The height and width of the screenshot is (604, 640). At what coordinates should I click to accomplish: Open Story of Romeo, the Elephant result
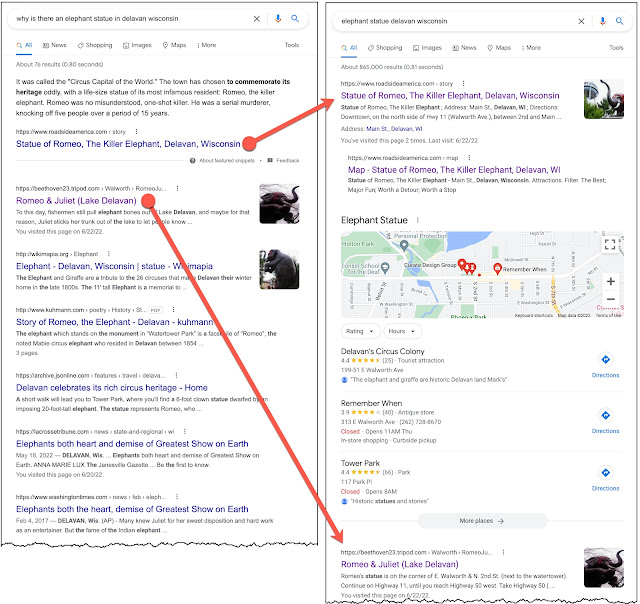coord(114,322)
